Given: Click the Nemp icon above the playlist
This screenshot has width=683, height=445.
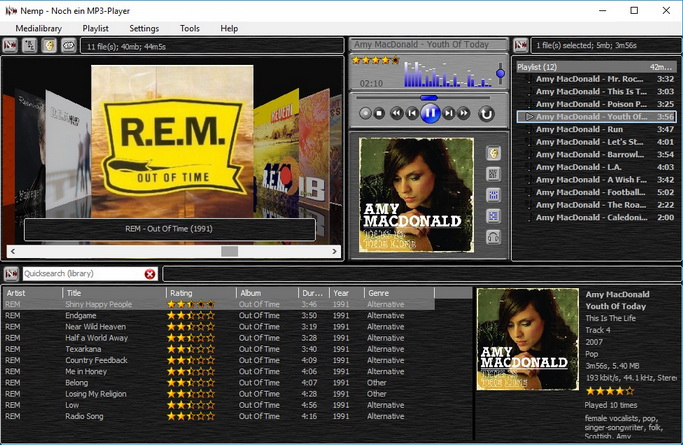Looking at the screenshot, I should (x=520, y=45).
